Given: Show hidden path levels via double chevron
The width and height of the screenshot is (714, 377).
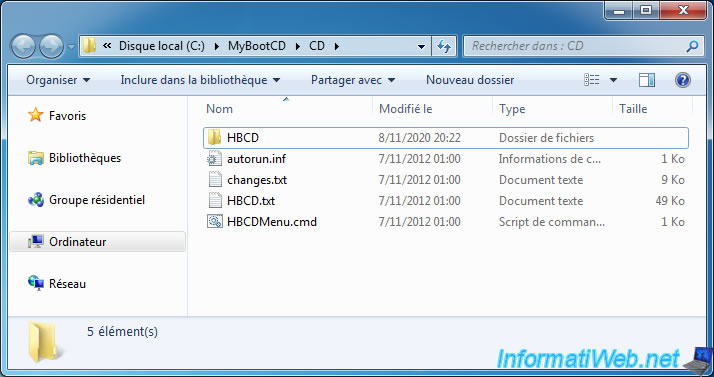Looking at the screenshot, I should point(107,46).
